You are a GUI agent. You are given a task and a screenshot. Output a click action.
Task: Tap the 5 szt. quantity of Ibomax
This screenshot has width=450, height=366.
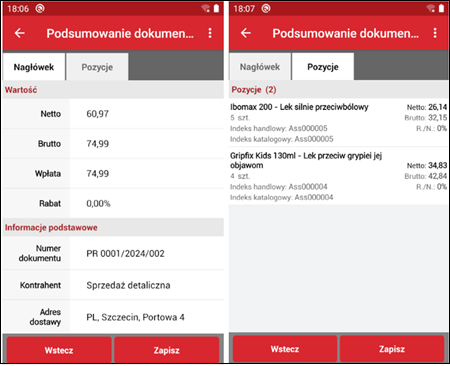pos(240,118)
